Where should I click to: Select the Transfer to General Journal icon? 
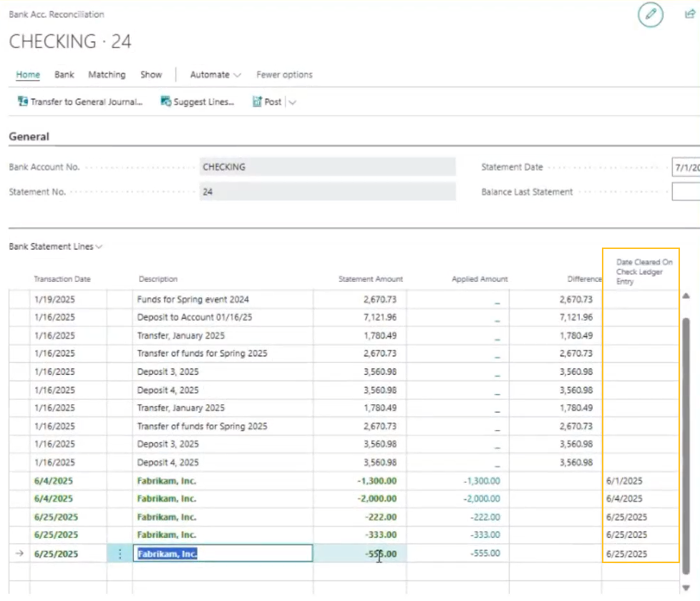tap(22, 101)
